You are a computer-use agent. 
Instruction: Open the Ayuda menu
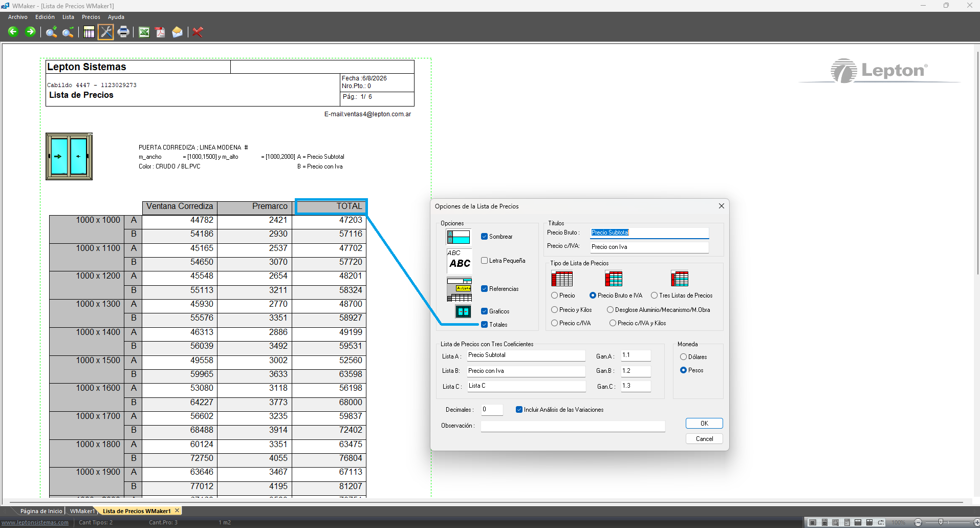116,17
